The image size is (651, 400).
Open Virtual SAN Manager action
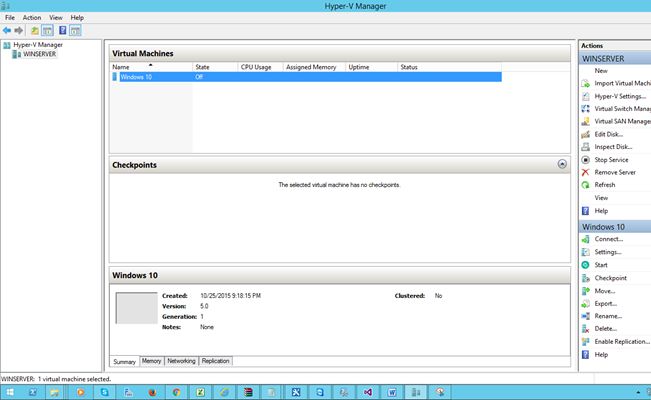tap(615, 121)
